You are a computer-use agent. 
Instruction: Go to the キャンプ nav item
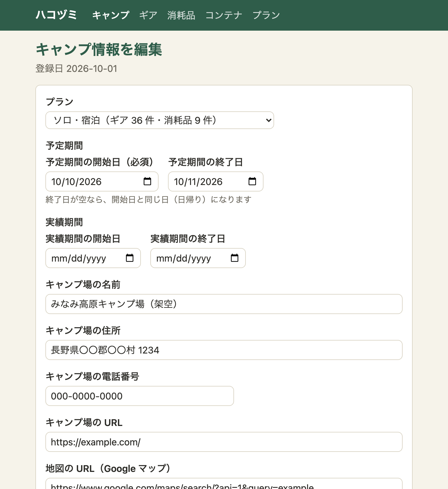click(x=111, y=15)
